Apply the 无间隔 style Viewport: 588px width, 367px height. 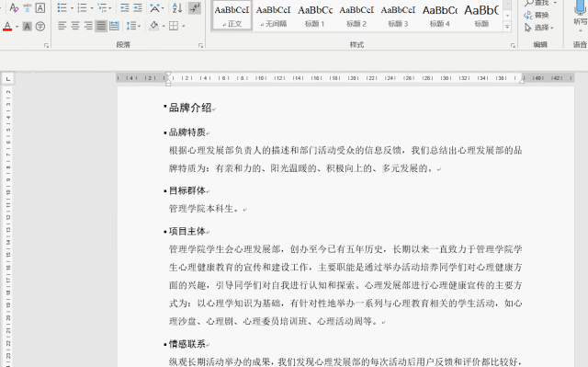click(274, 16)
